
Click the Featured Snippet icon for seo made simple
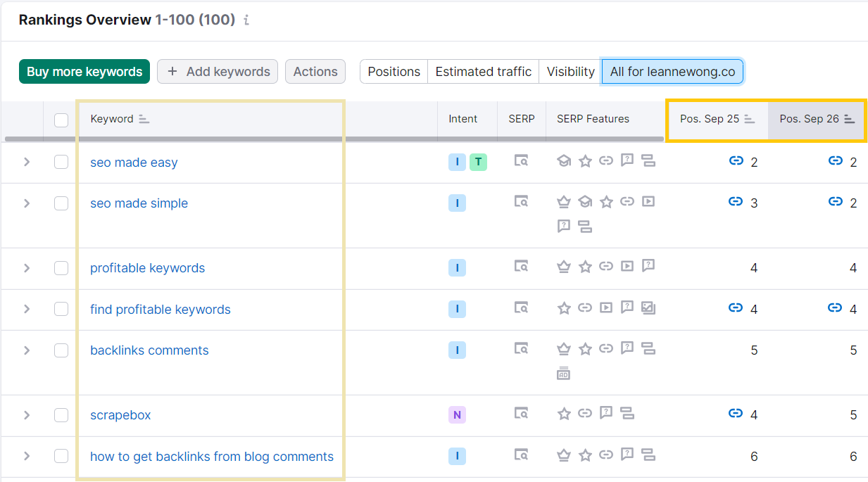coord(564,201)
